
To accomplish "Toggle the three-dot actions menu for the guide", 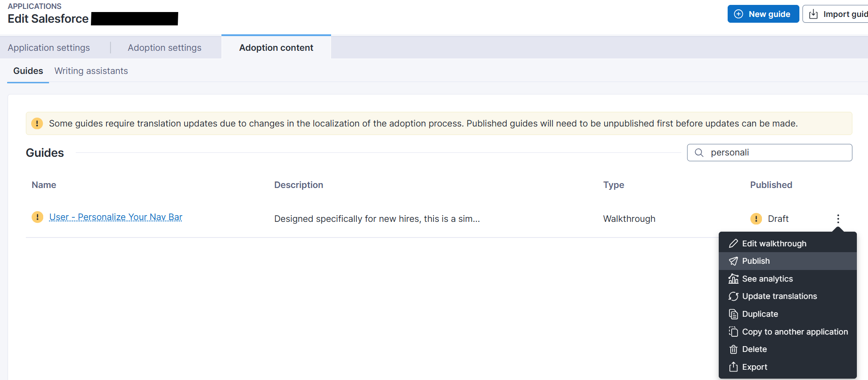I will 838,219.
